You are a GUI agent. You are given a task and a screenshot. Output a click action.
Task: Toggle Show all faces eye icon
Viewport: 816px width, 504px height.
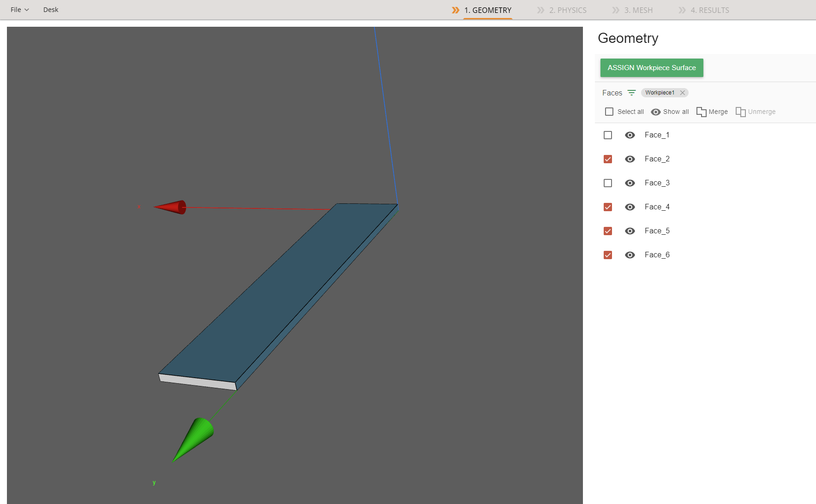655,112
